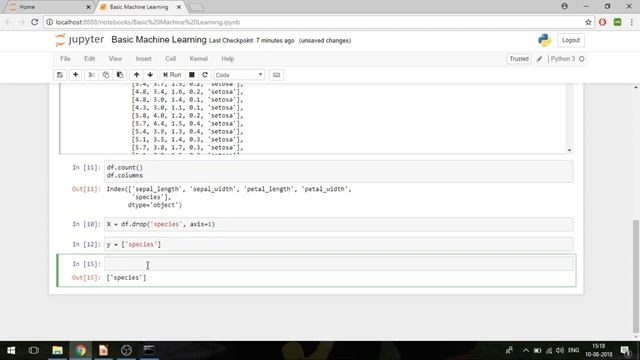Open the View menu

pyautogui.click(x=115, y=59)
